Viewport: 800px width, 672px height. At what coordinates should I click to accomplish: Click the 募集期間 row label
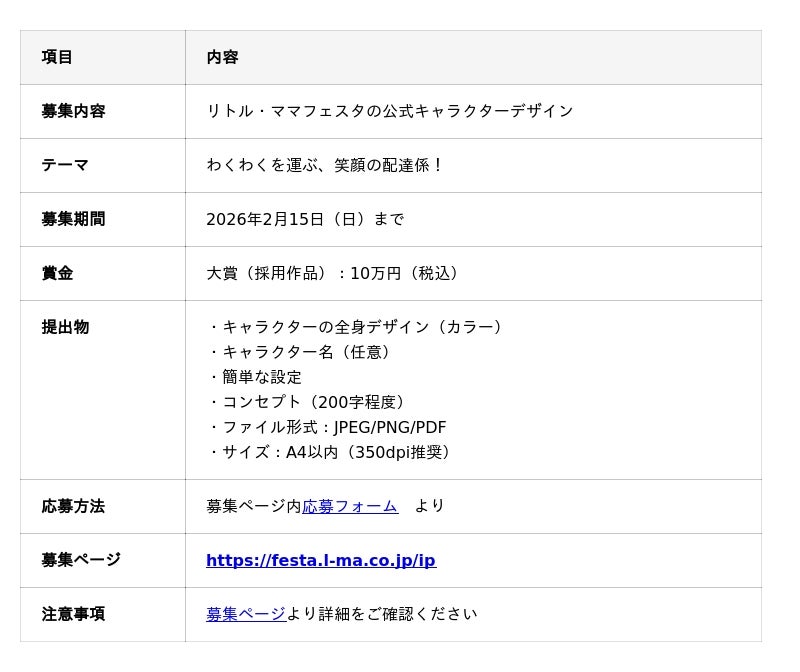click(x=73, y=219)
